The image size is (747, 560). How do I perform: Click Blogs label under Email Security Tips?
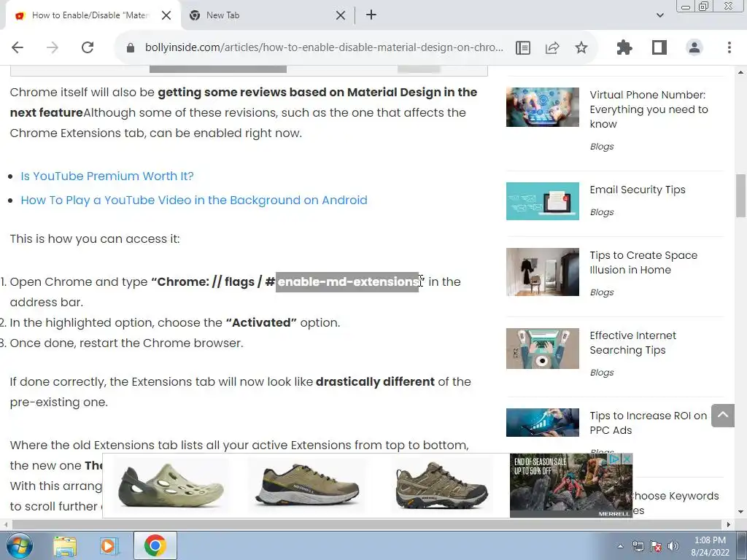pyautogui.click(x=602, y=212)
